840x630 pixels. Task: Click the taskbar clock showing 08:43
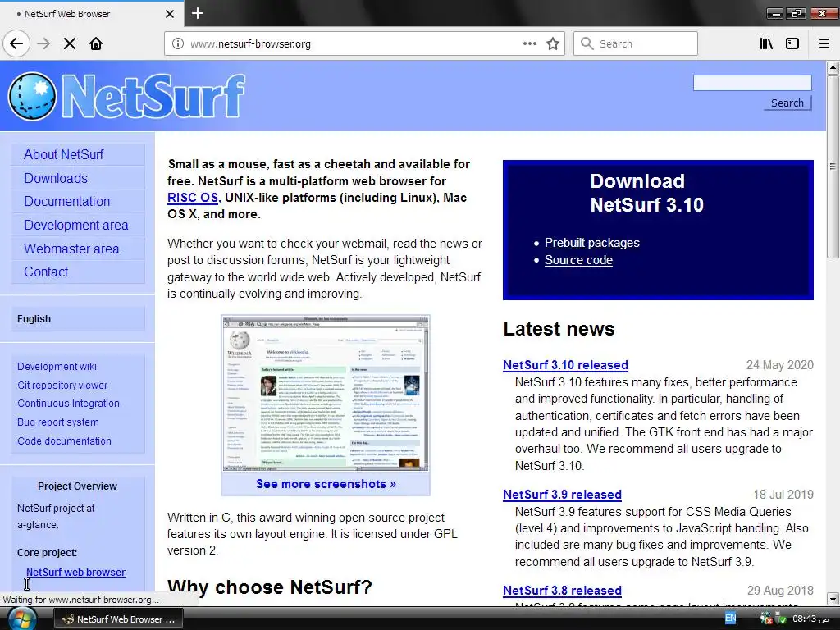810,619
